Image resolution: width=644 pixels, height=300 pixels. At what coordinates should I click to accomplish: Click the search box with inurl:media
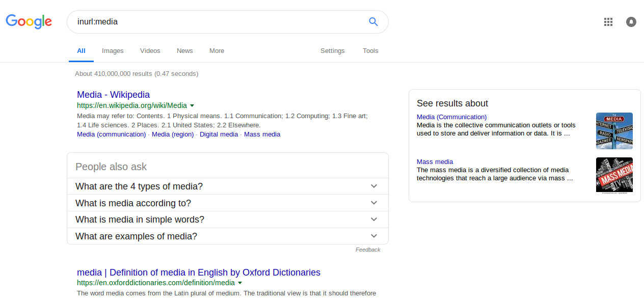227,22
